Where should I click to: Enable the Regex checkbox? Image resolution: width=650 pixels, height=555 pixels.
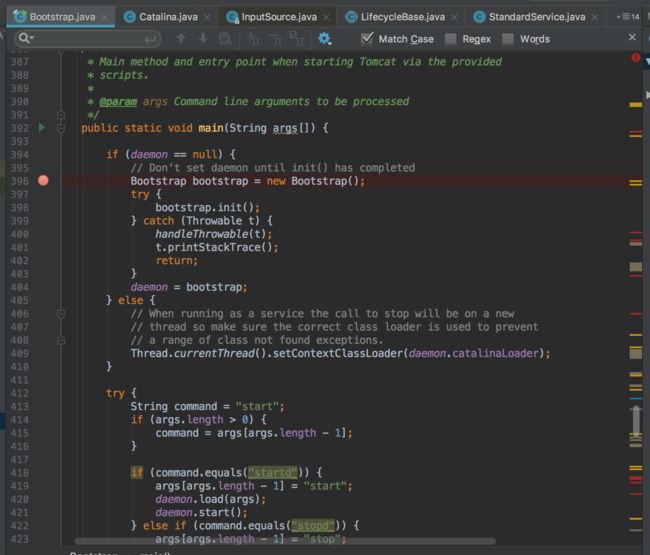(450, 39)
